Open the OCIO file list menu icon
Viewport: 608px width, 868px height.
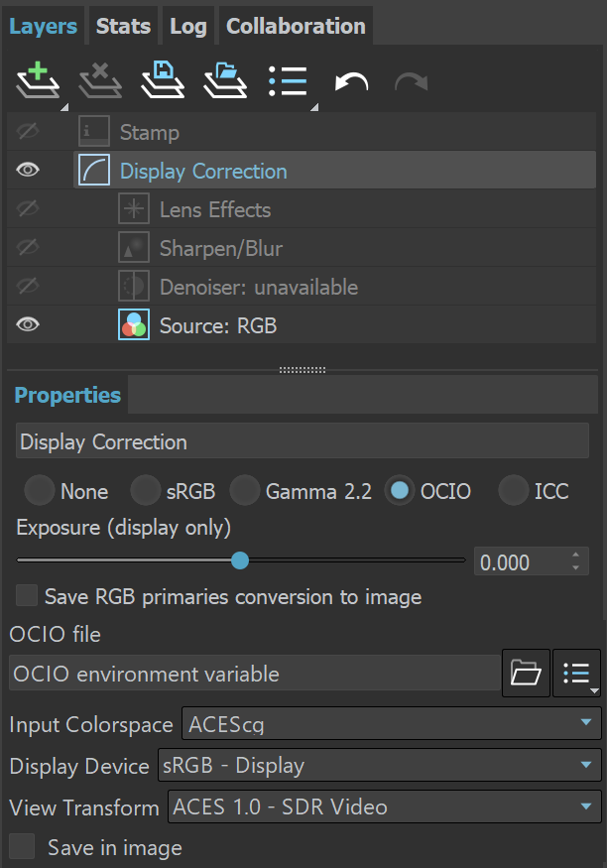577,675
